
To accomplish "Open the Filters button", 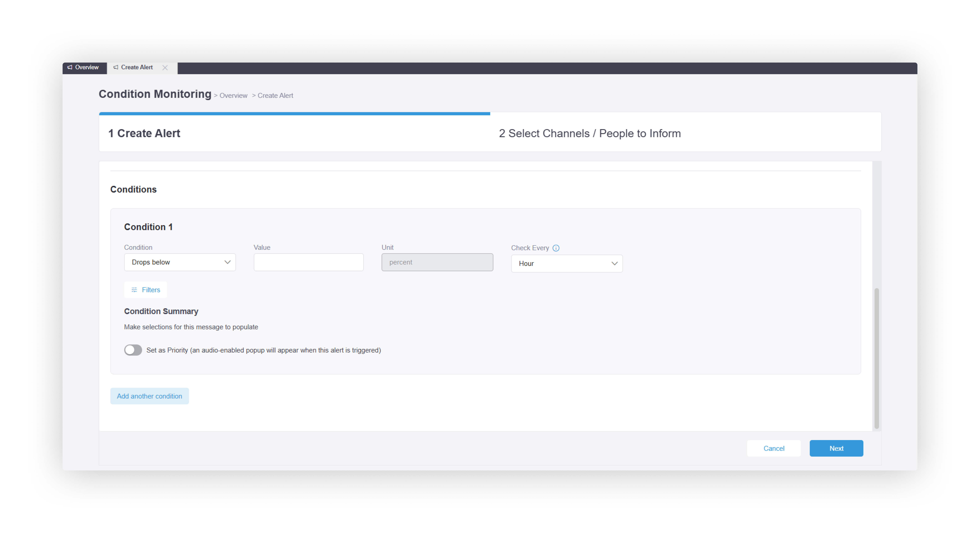I will (x=146, y=290).
